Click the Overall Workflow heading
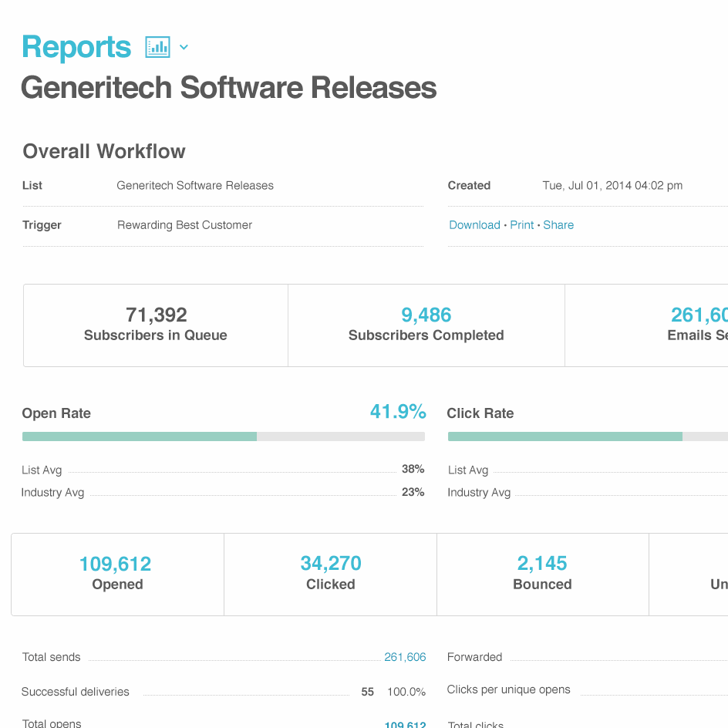 tap(104, 151)
